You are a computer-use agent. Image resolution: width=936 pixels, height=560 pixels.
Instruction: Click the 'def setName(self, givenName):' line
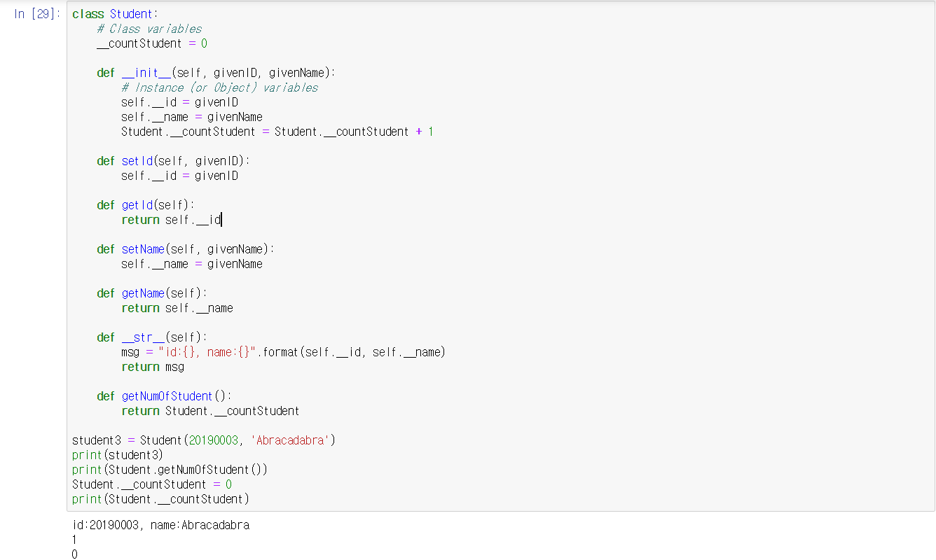[186, 249]
